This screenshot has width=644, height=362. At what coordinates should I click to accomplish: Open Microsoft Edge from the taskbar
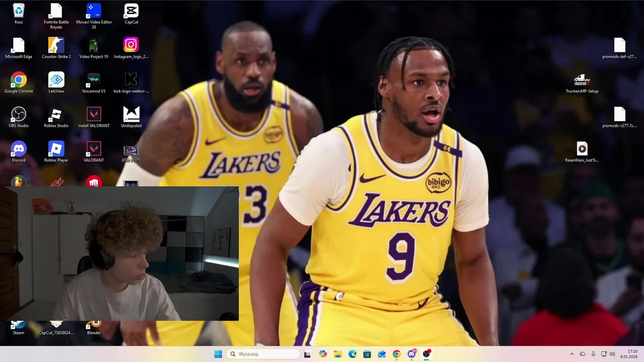click(x=353, y=354)
